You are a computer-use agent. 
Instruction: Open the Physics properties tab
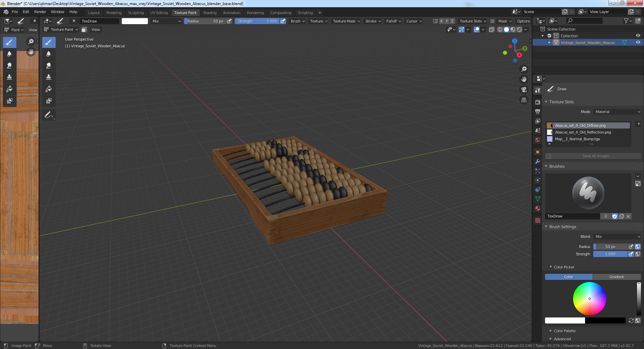(x=538, y=180)
